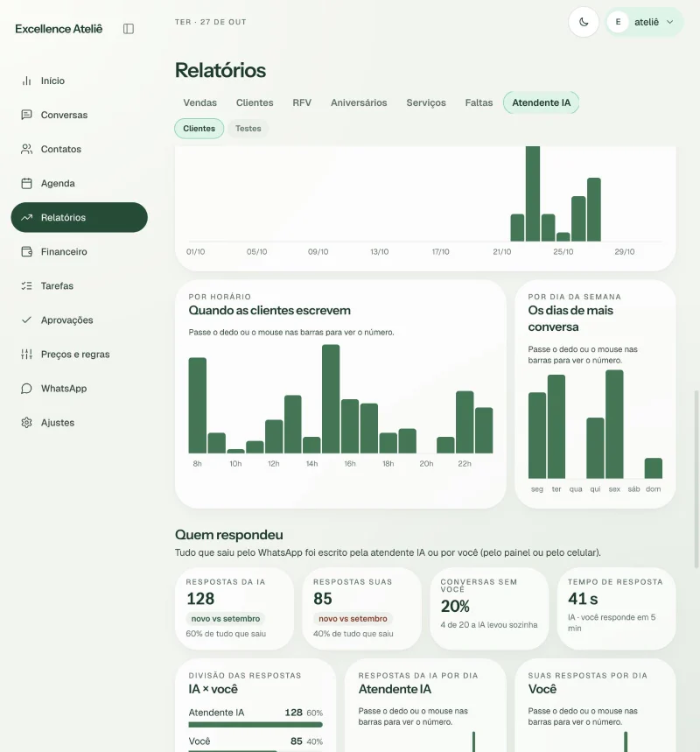Click the Preços e regras sliders icon
700x752 pixels.
pos(26,355)
